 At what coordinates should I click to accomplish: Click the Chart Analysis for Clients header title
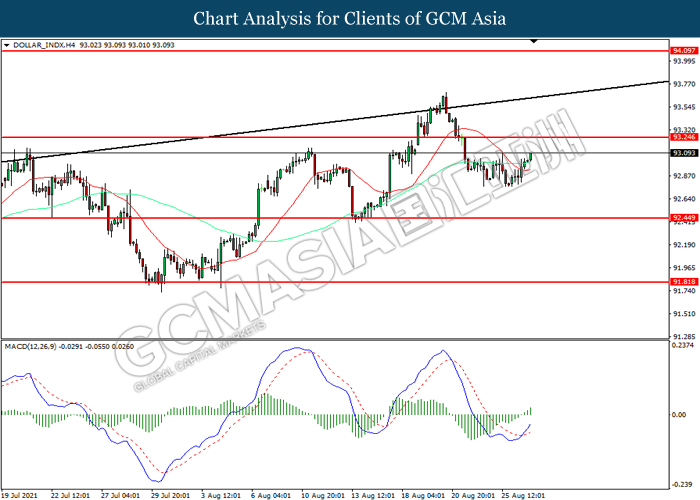click(x=350, y=19)
